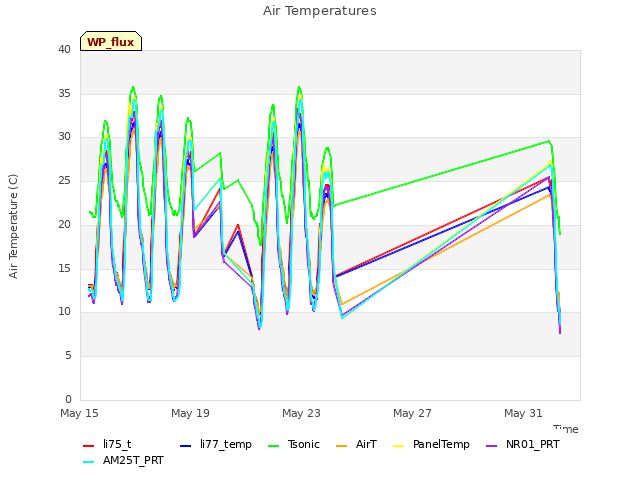Click the 40 y-axis tick label
Image resolution: width=640 pixels, height=480 pixels.
[64, 50]
